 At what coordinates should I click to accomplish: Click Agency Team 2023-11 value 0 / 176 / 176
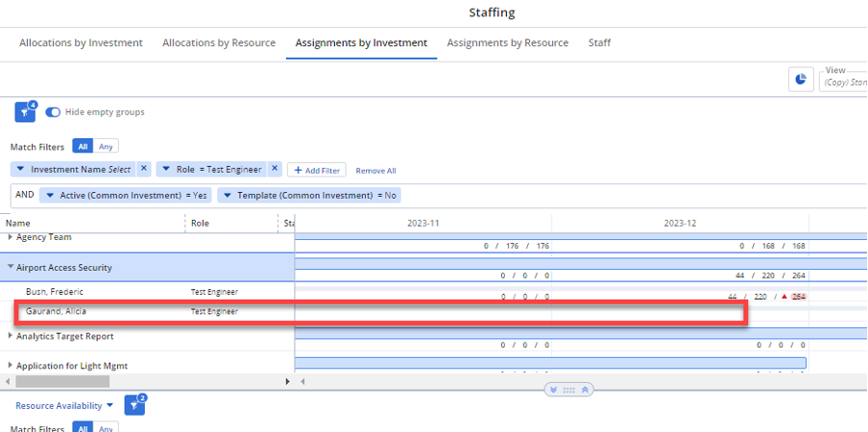[517, 246]
